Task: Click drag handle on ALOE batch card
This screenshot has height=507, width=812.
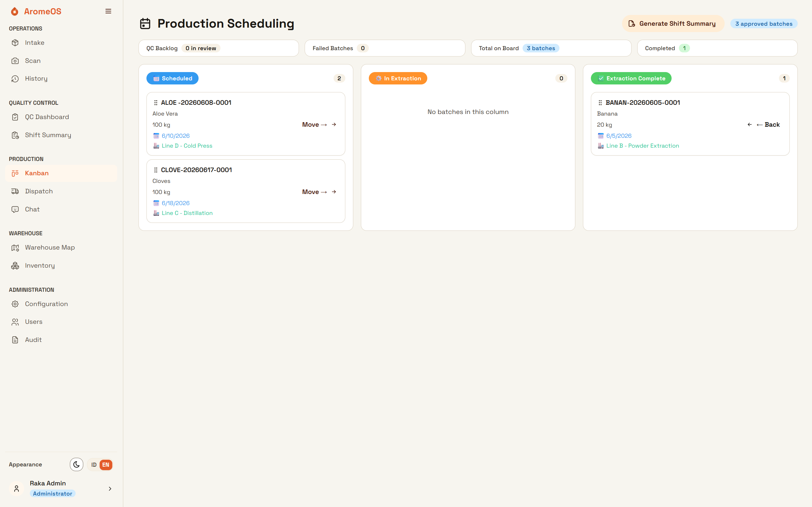Action: pos(156,103)
